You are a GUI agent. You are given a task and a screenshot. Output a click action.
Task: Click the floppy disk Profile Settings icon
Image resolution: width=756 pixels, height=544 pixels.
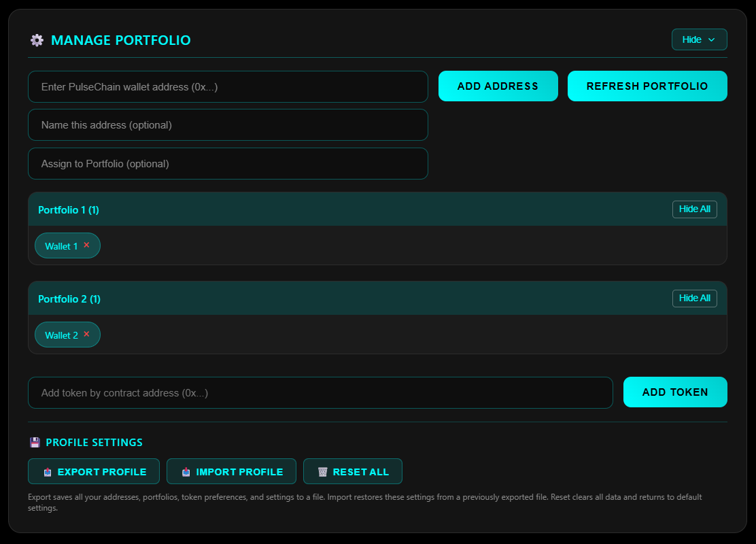pos(35,442)
